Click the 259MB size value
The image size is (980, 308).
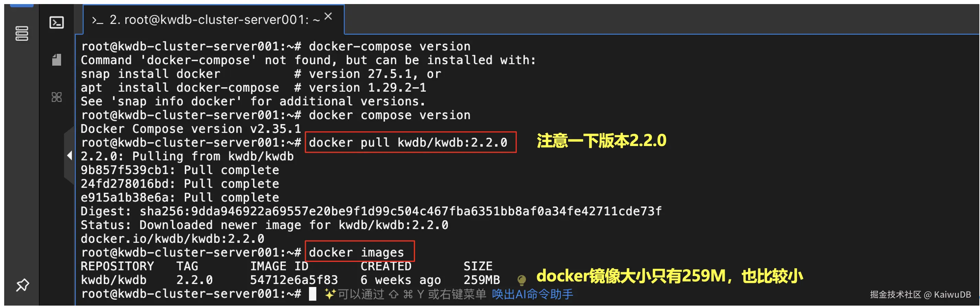[481, 280]
